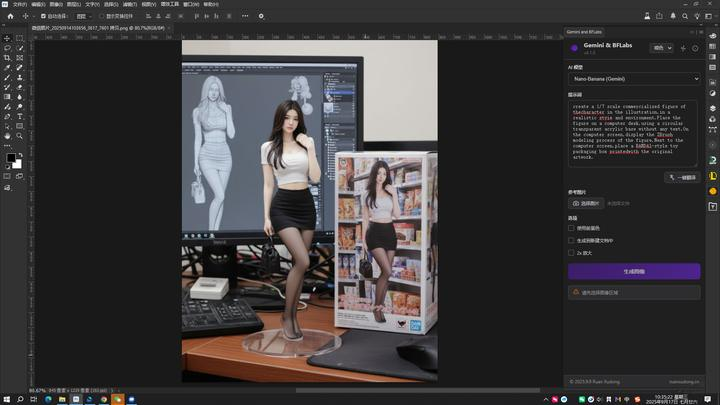
Task: Toggle the 自动选择 auto-select checkbox
Action: (x=44, y=16)
